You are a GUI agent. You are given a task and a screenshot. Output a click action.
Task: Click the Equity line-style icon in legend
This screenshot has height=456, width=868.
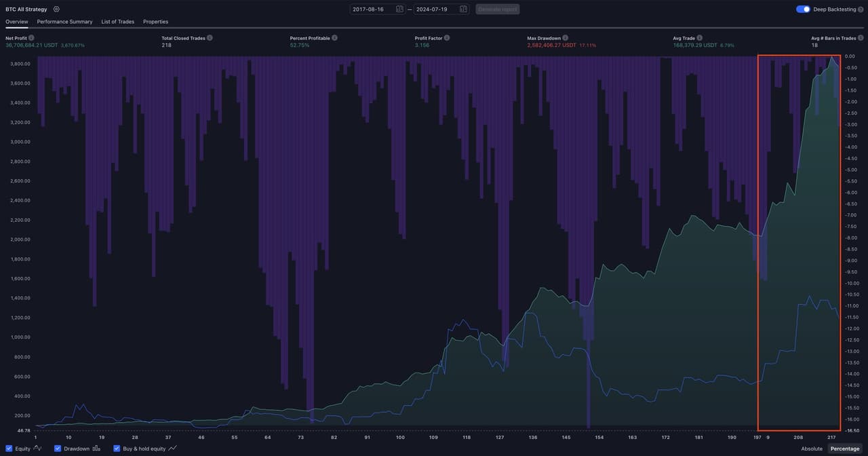(x=37, y=449)
